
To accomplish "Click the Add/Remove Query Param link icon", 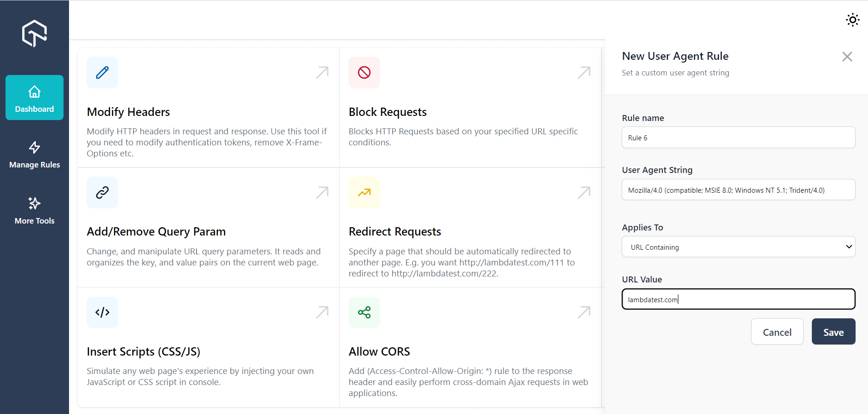I will (102, 192).
